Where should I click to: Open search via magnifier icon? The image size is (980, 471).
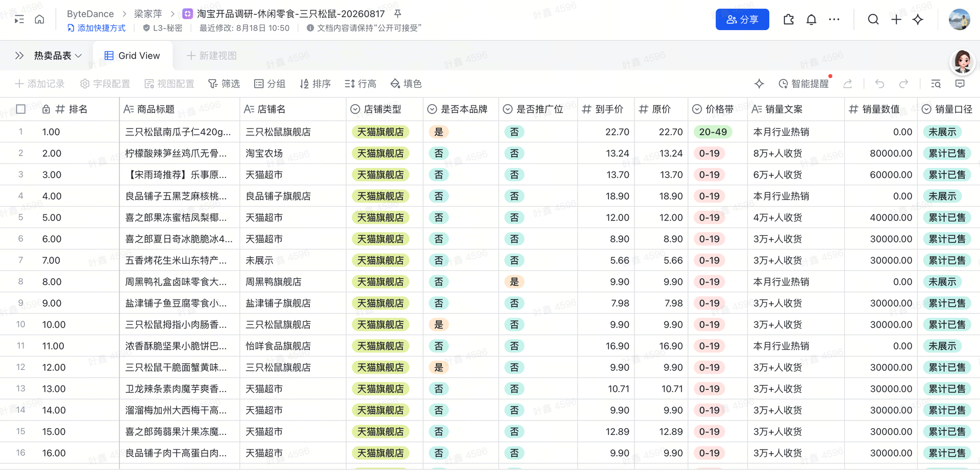[873, 19]
